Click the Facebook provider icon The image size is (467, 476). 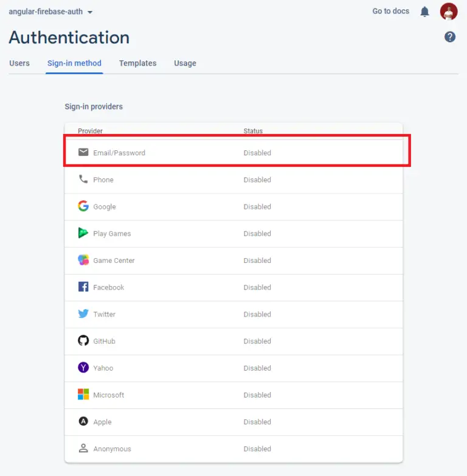(83, 287)
